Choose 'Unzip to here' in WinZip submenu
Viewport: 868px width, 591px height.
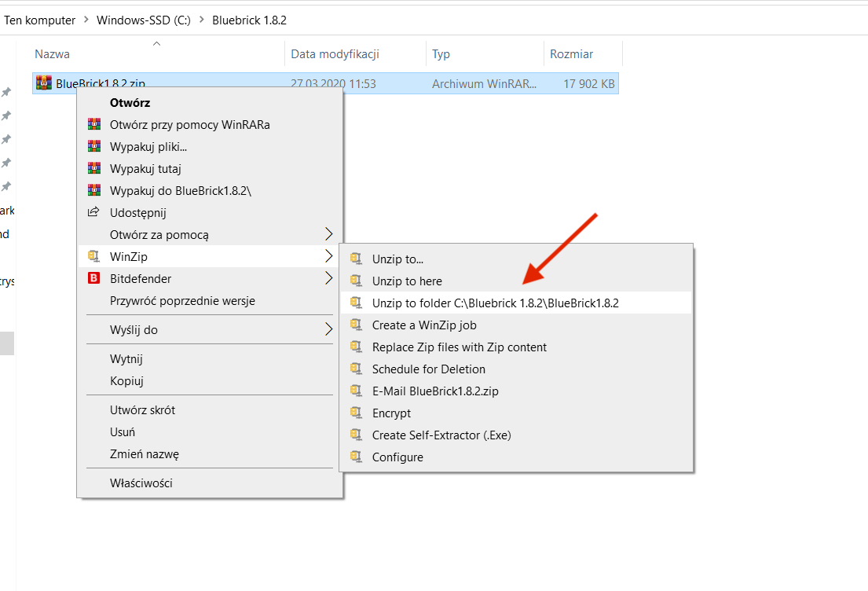click(x=516, y=281)
